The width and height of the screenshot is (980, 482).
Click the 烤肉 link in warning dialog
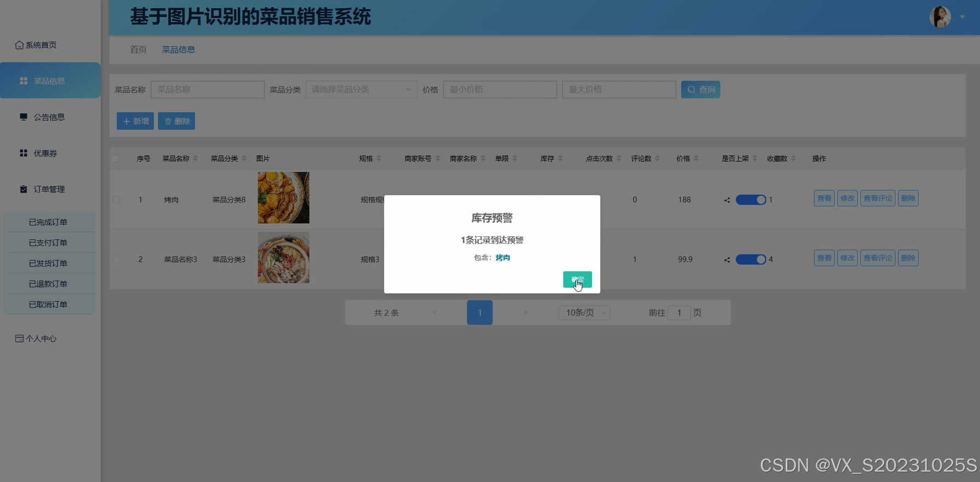(x=503, y=258)
